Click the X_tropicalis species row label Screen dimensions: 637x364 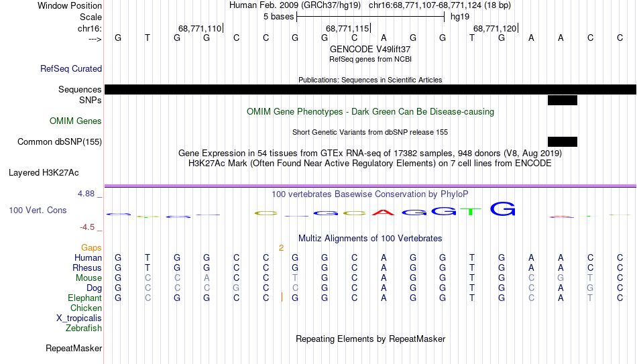(x=79, y=318)
